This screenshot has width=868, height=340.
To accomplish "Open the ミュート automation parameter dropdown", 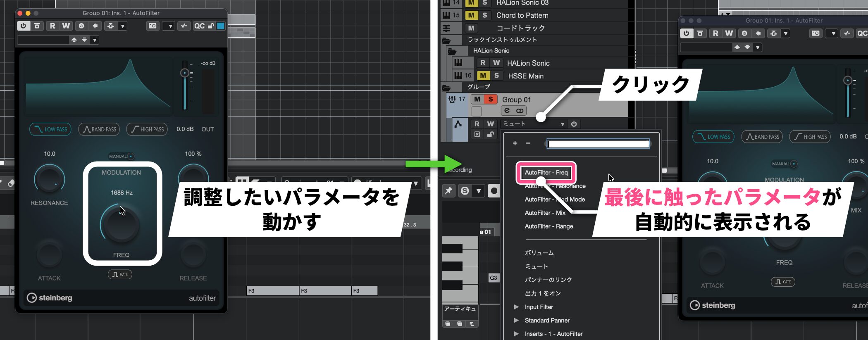I will click(533, 124).
